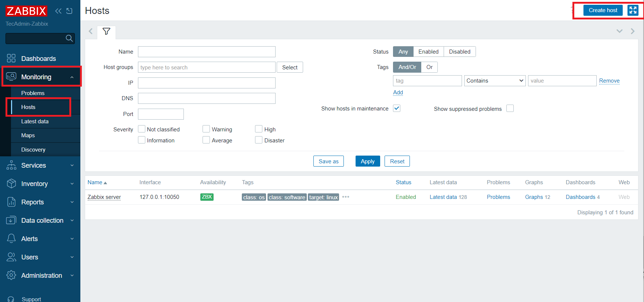
Task: Enable Show suppressed problems checkbox
Action: (x=510, y=108)
